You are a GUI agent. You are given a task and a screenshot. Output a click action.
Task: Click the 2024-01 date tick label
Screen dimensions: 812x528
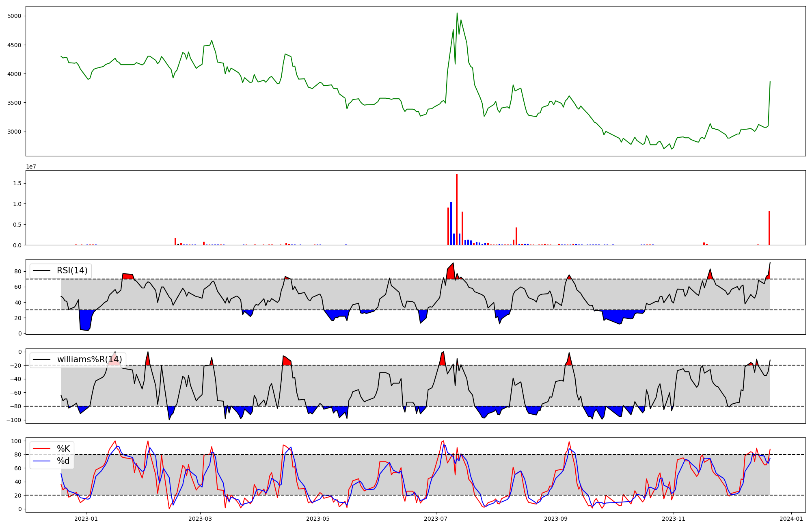click(791, 519)
